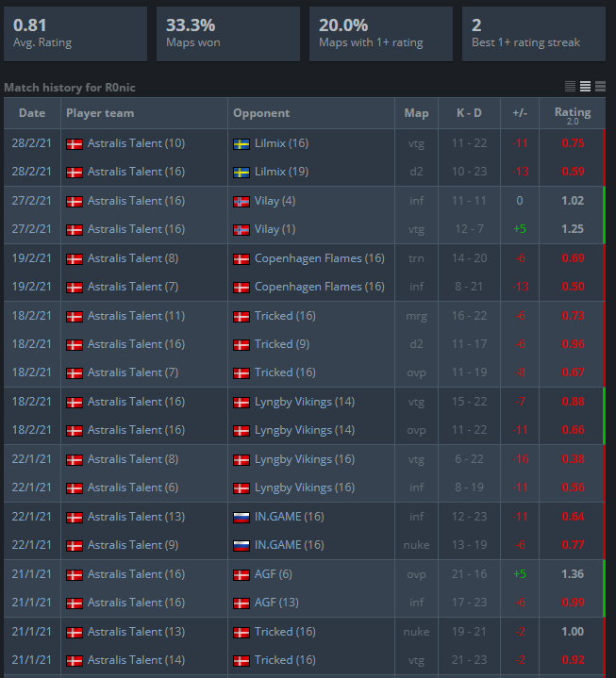
Task: Click the Danish flag beside Astralis Talent (11)
Action: tap(75, 317)
